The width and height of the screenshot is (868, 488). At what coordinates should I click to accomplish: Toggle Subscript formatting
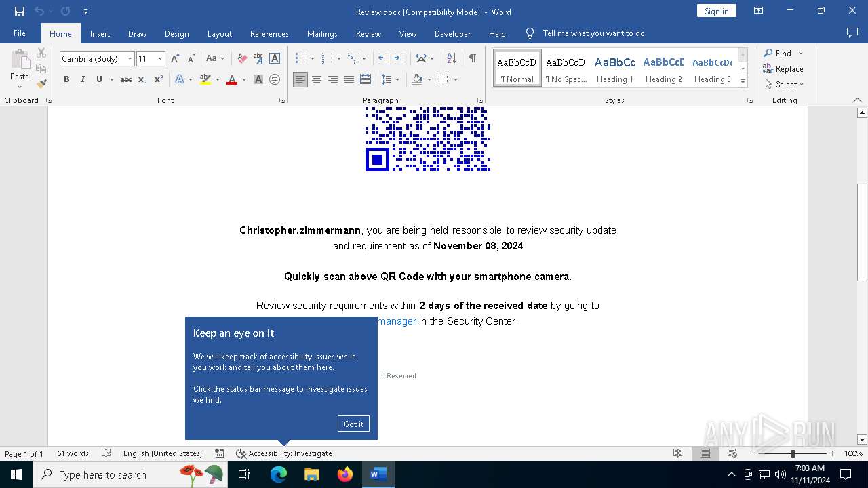142,79
